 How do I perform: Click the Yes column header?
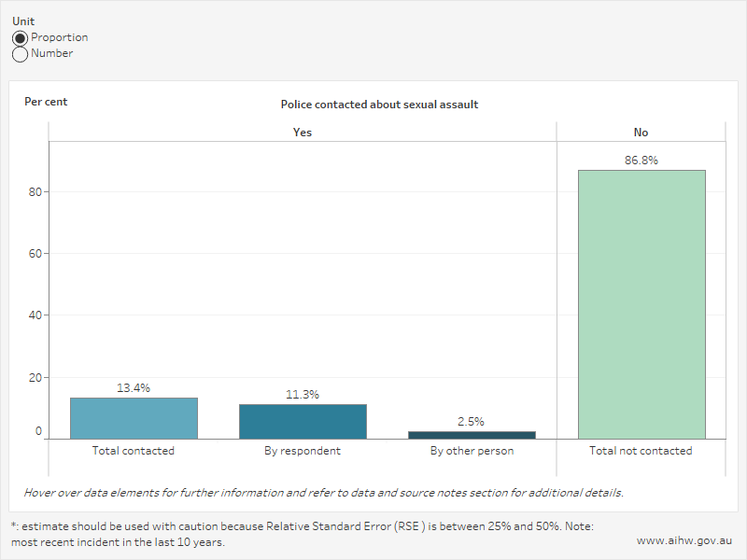coord(303,133)
